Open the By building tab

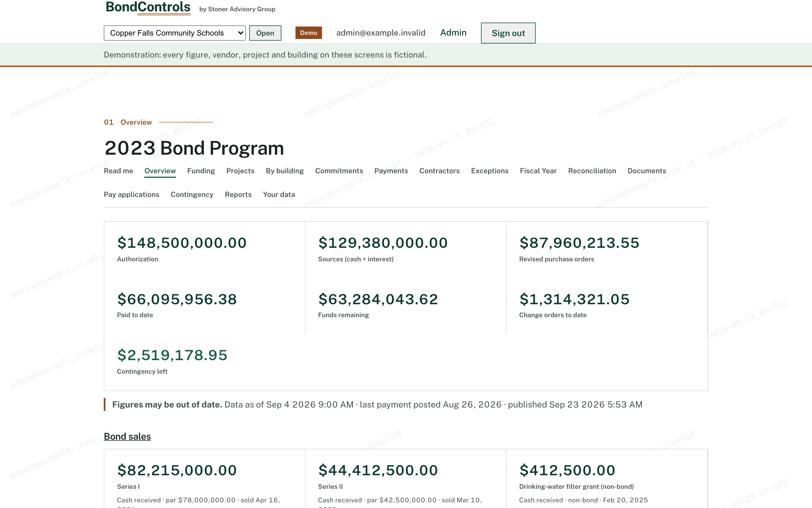tap(284, 171)
